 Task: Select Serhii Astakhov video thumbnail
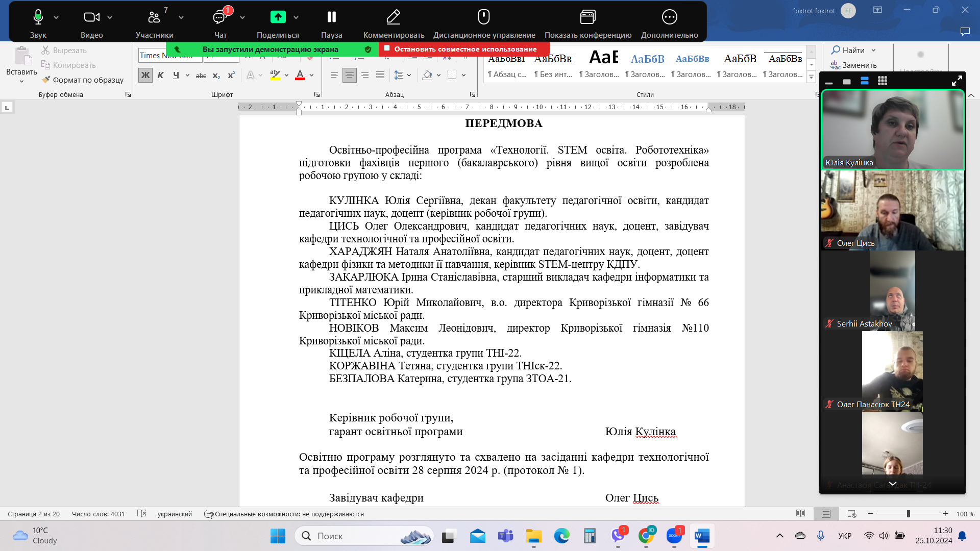[x=893, y=291]
